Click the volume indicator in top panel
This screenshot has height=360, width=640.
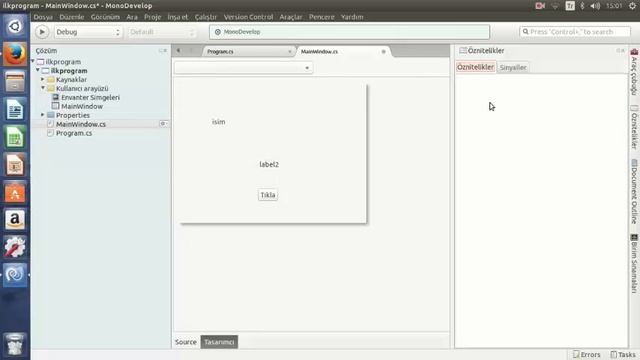coord(595,6)
